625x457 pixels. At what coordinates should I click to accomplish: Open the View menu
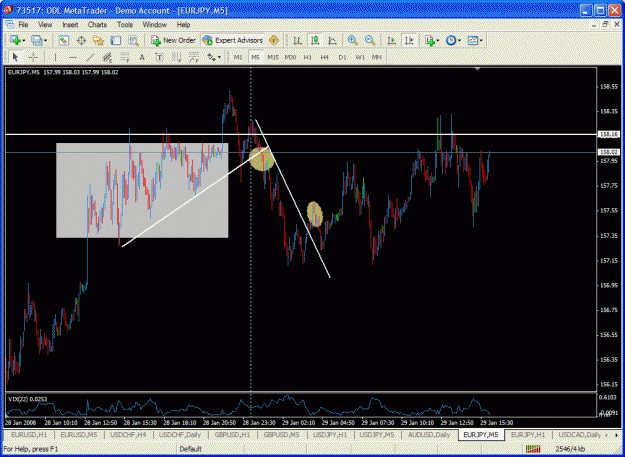45,25
